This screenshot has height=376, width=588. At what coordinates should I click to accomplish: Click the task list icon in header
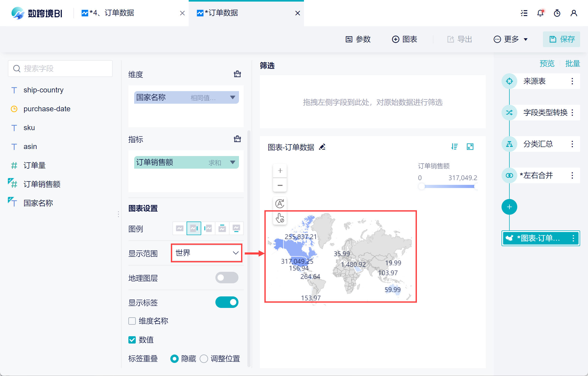pos(524,13)
